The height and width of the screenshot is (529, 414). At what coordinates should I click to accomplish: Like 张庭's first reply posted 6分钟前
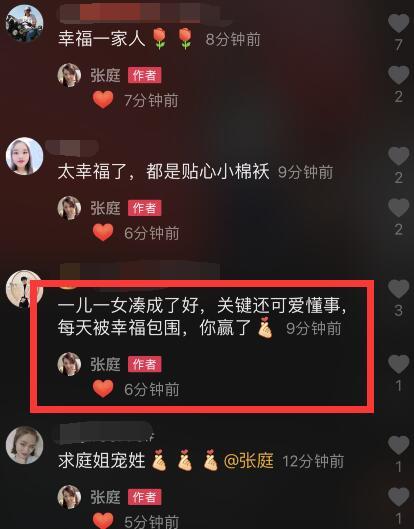[398, 207]
